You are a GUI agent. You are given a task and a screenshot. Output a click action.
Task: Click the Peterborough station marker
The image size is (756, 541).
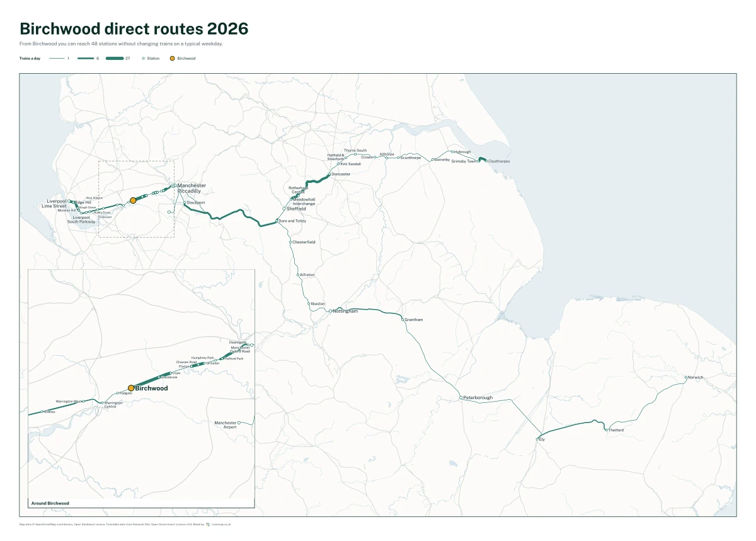click(x=461, y=398)
